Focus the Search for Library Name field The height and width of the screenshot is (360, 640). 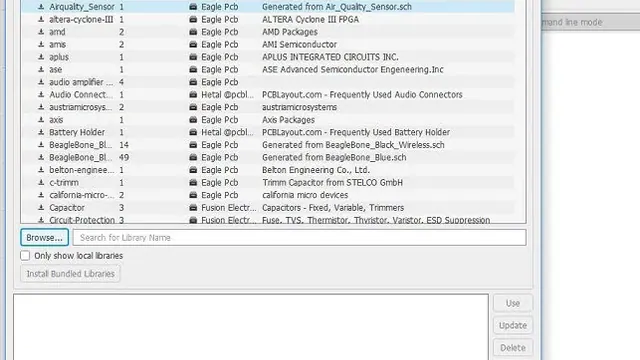pos(300,238)
